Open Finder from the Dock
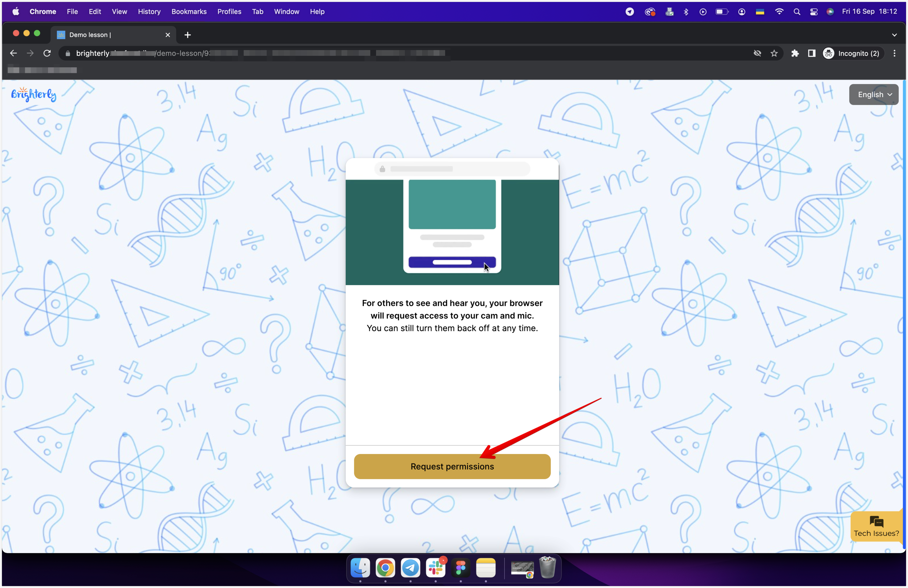The width and height of the screenshot is (908, 588). coord(360,568)
